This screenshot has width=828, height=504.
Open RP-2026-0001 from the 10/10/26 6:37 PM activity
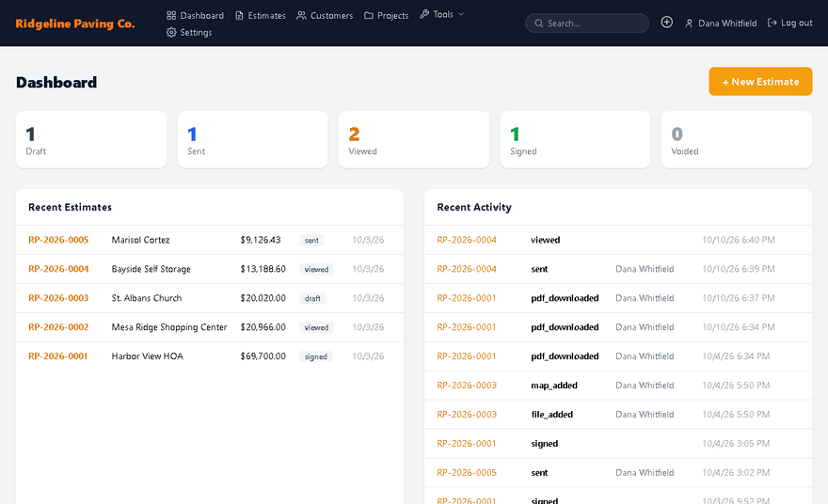(x=467, y=298)
